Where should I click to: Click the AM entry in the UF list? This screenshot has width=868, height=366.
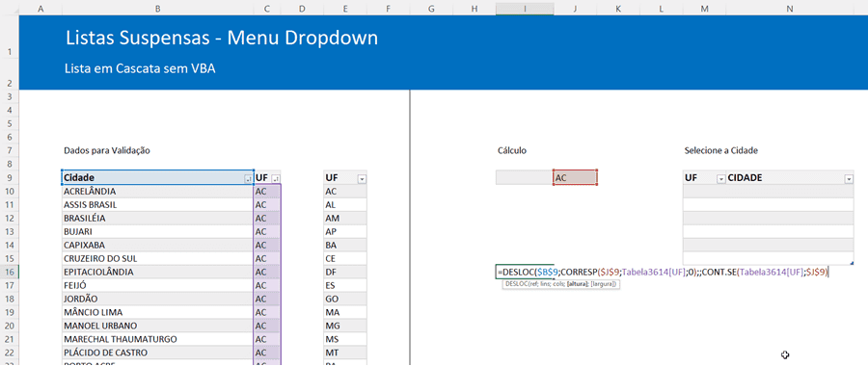(345, 218)
